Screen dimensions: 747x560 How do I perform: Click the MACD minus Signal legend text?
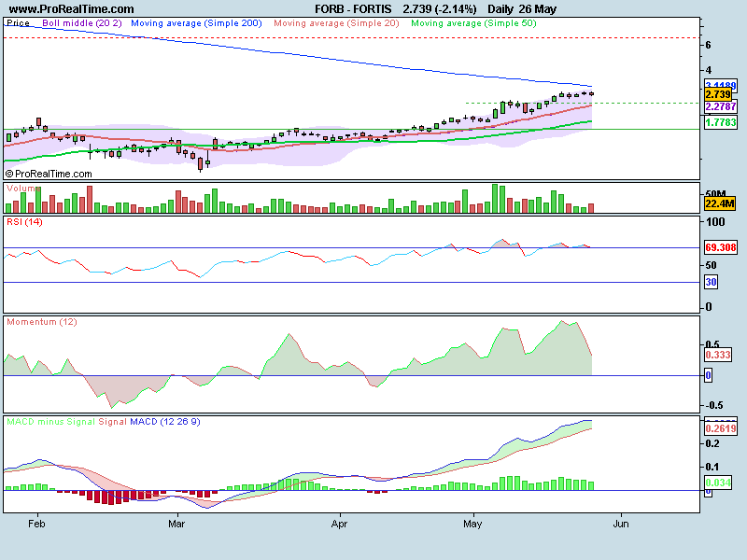click(x=51, y=422)
